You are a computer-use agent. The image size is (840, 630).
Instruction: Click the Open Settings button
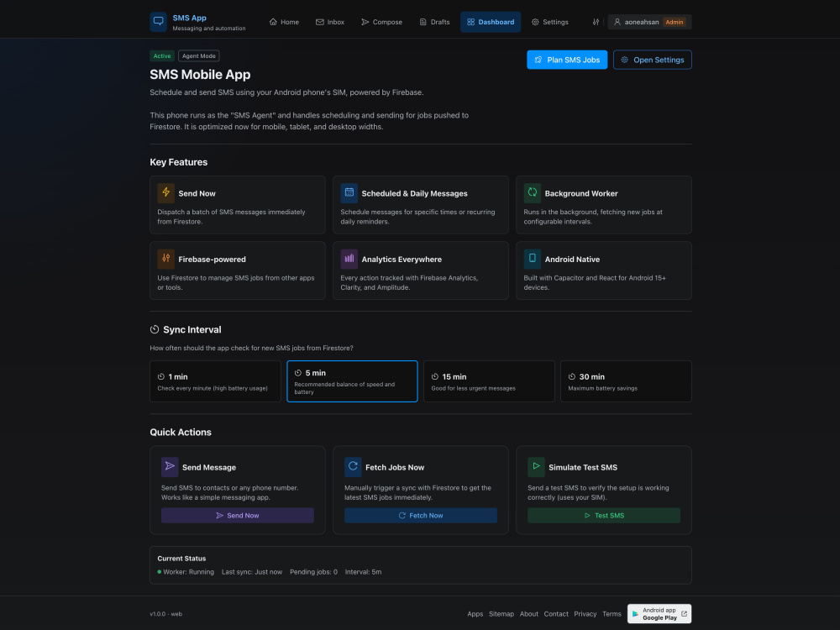(653, 60)
